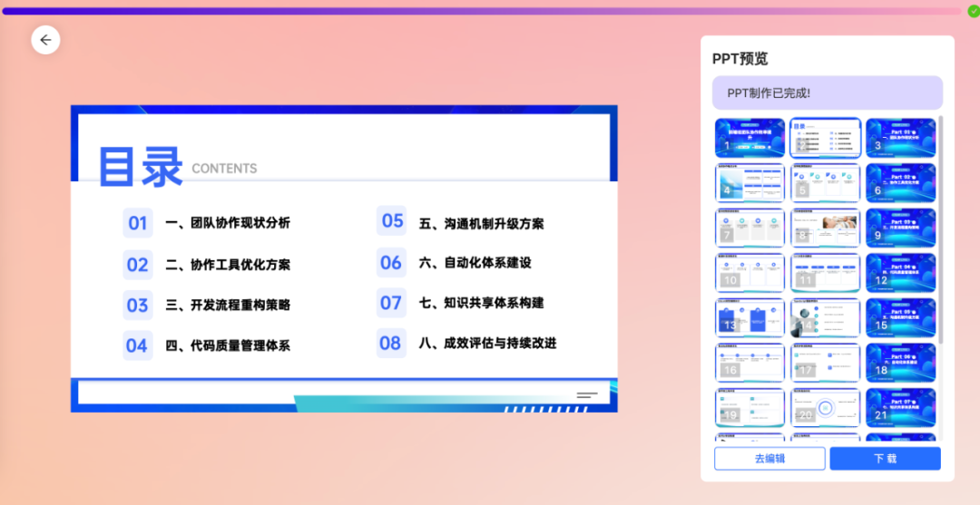This screenshot has width=980, height=505.
Task: Click the green checkmark completion icon
Action: (x=973, y=11)
